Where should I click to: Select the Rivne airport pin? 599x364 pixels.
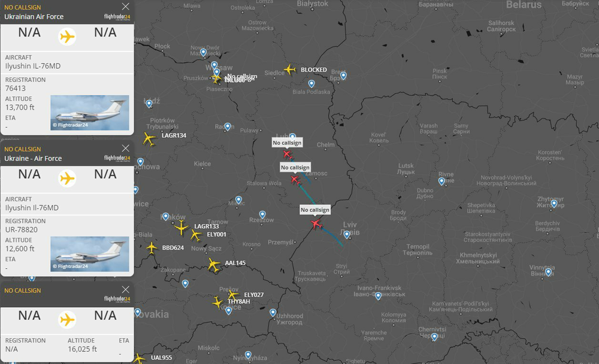pos(442,180)
